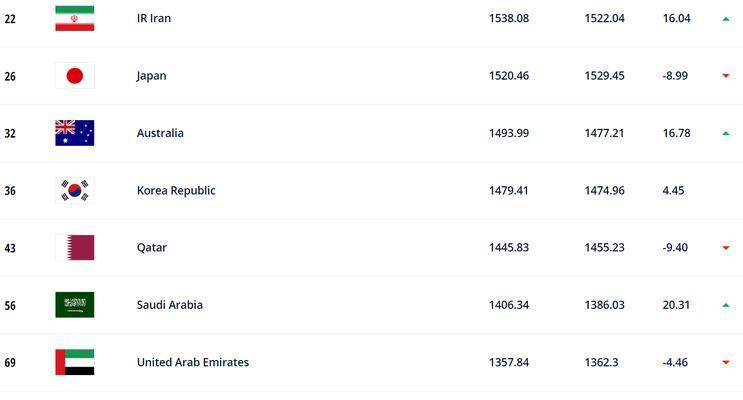Click the United Arab Emirates flag icon
743x400 pixels.
click(74, 362)
